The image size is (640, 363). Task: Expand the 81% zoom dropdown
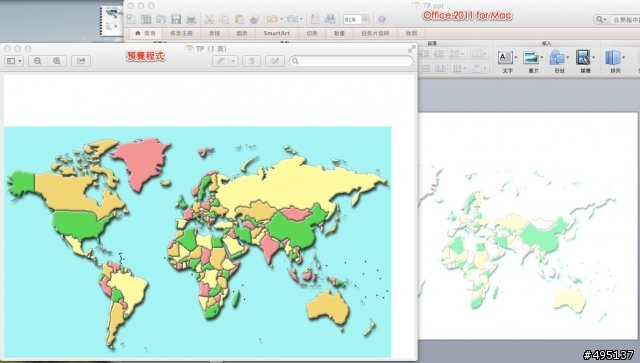pos(366,19)
